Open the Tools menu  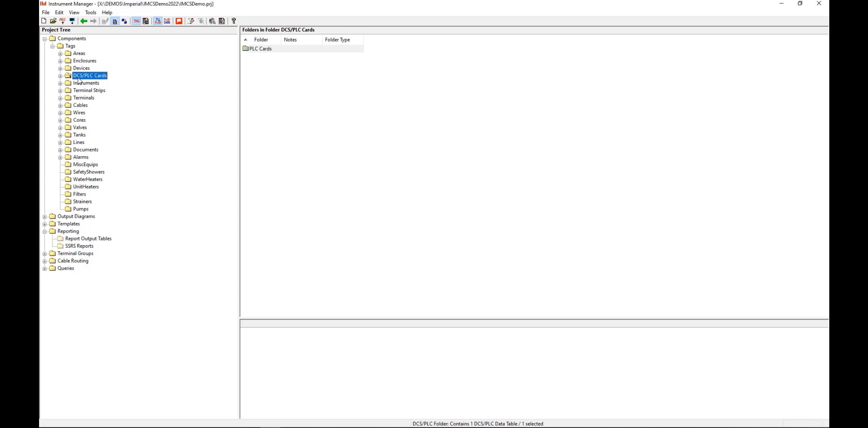point(90,13)
